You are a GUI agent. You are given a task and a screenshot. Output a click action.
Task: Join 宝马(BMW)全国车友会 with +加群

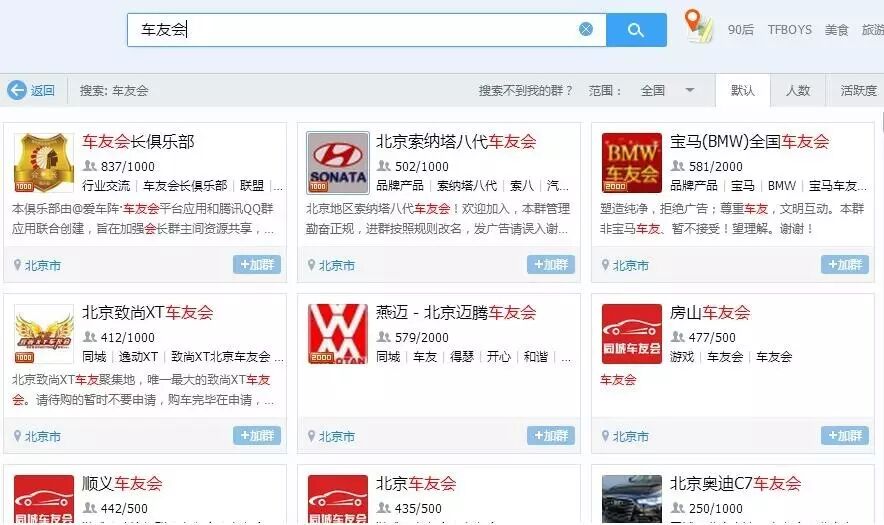tap(845, 264)
